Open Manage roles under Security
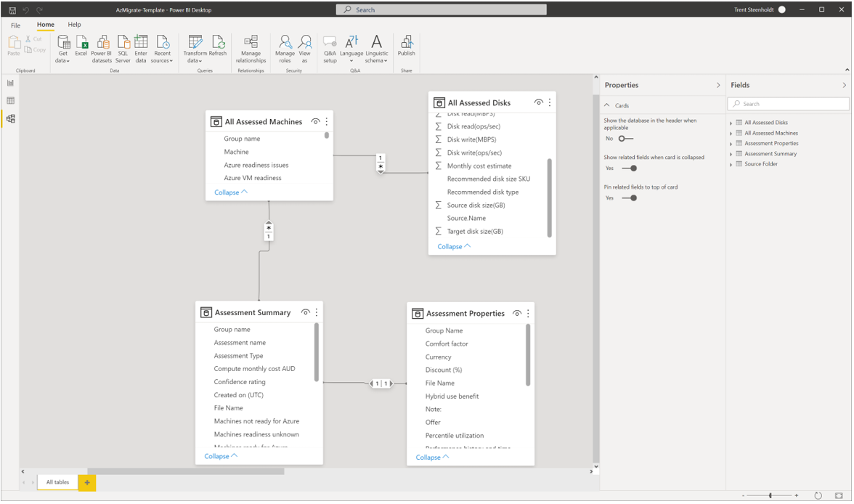Screen dimensions: 854x504 click(285, 49)
